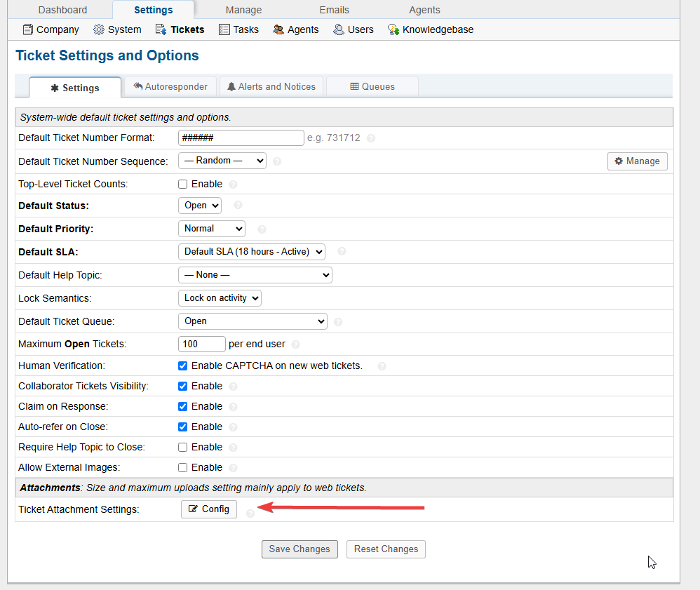Click the Maximum Open Tickets field
Image resolution: width=700 pixels, height=590 pixels.
[x=202, y=344]
